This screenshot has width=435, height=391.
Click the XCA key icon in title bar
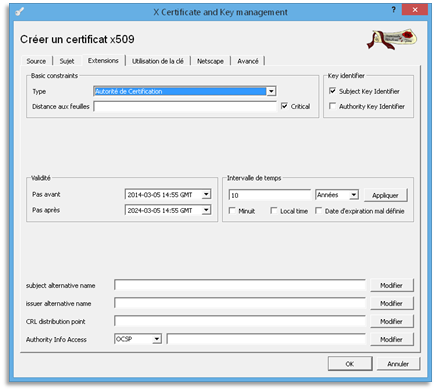(x=20, y=12)
